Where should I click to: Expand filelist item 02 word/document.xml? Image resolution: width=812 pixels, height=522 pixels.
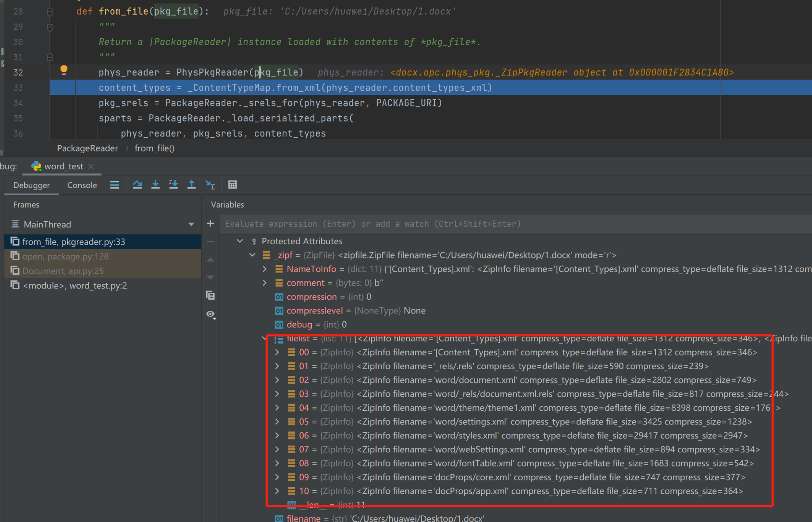[277, 380]
